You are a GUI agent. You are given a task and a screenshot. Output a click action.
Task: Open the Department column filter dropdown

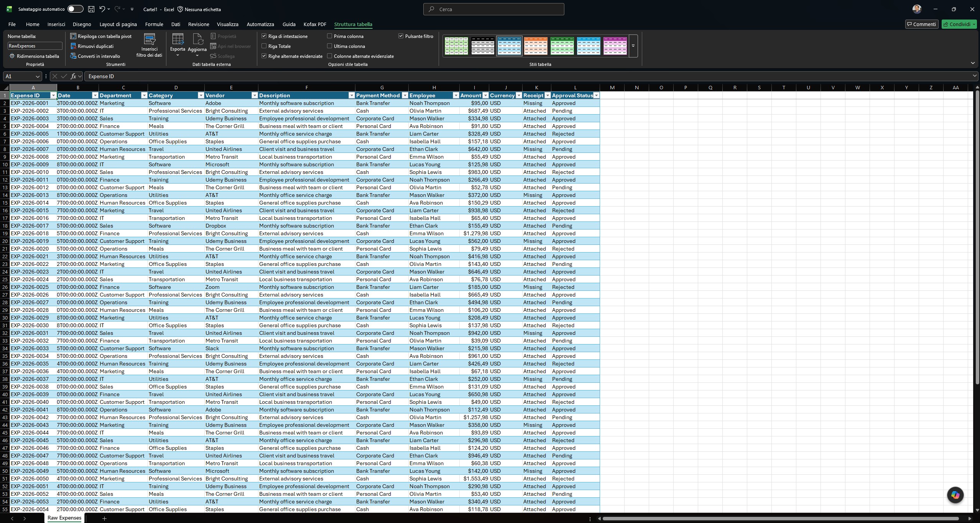click(x=144, y=95)
